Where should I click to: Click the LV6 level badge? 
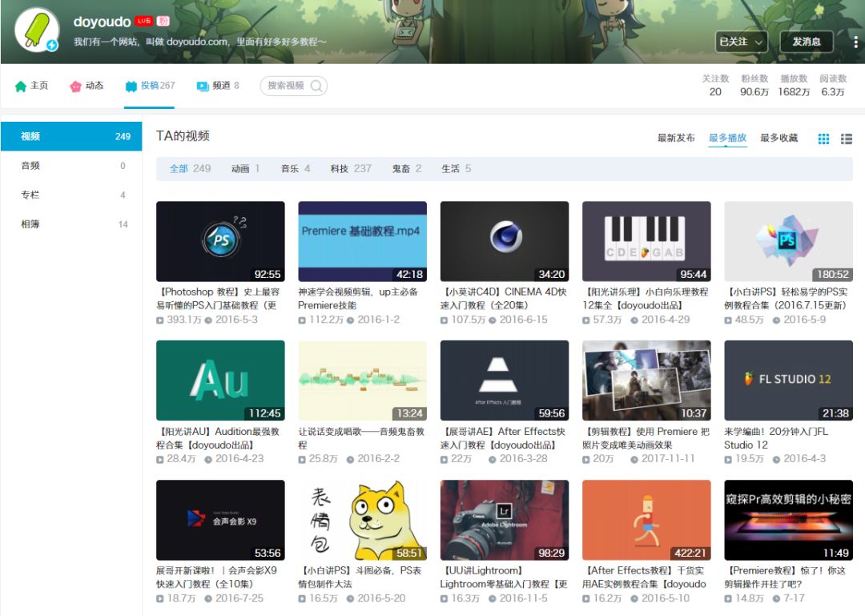click(x=144, y=21)
